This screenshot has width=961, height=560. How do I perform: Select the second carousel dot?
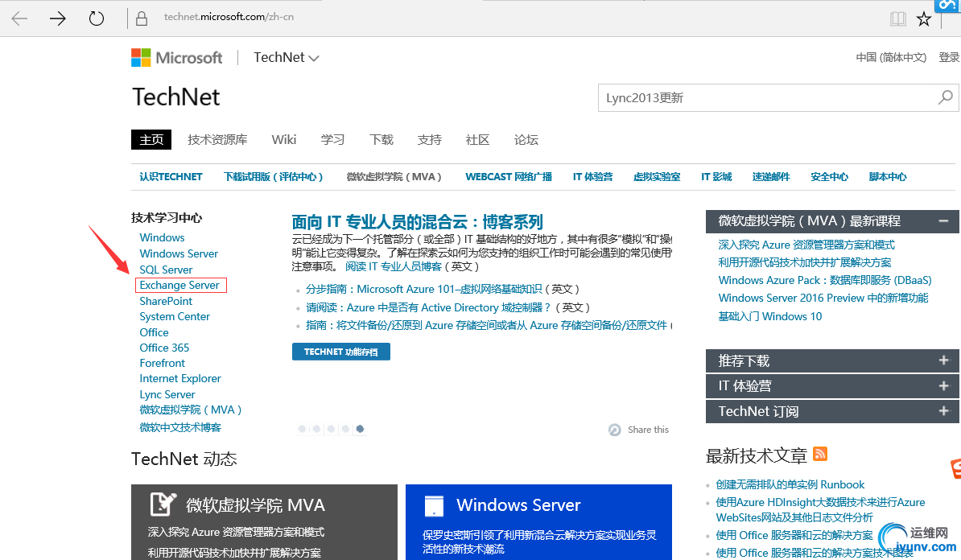click(x=317, y=429)
